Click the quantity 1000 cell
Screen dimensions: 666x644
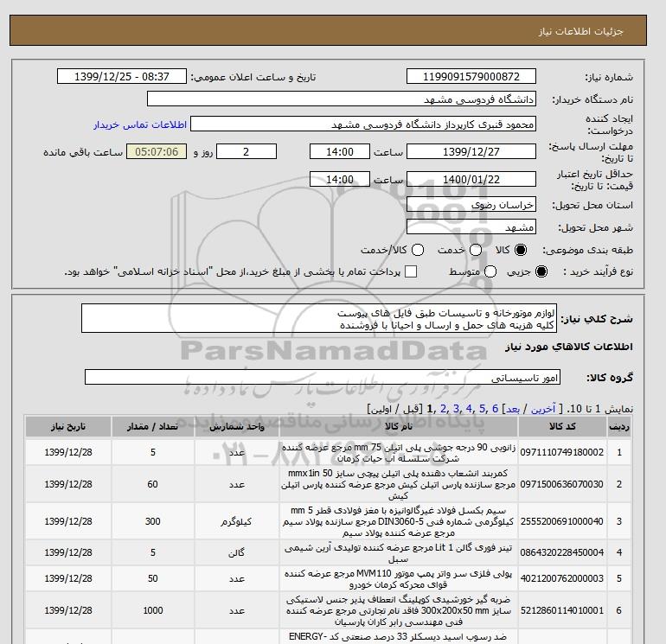(153, 610)
